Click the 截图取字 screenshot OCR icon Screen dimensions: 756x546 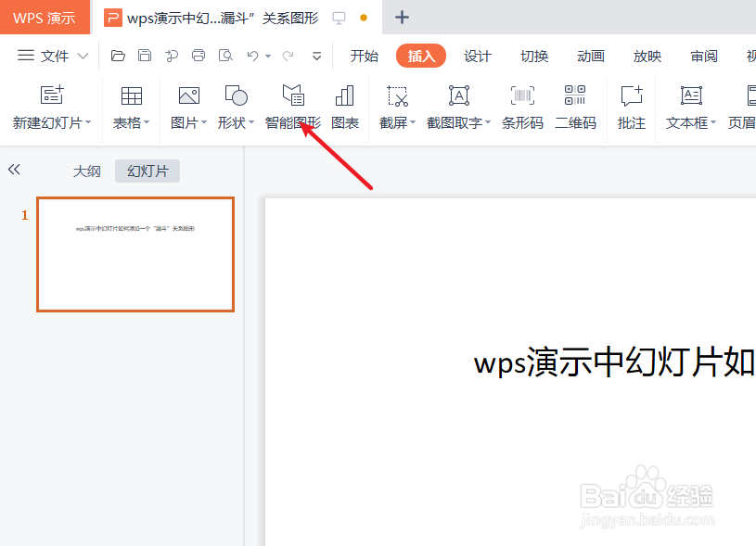(x=458, y=95)
